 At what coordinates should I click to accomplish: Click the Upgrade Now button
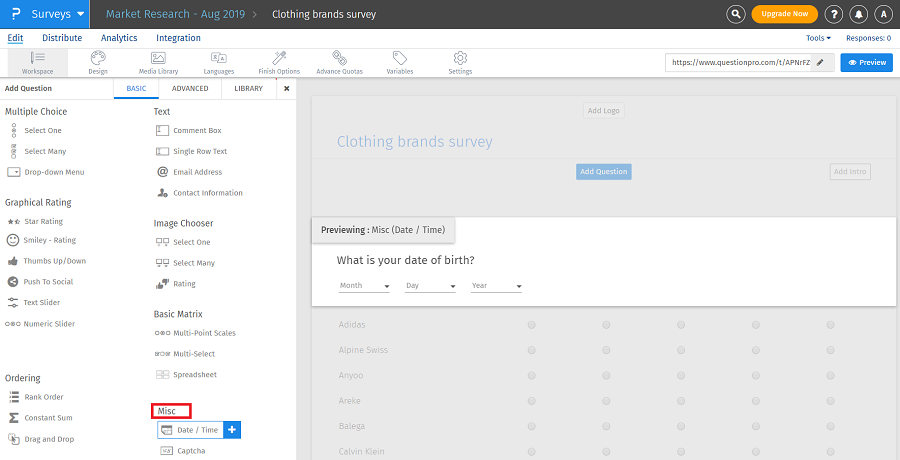pyautogui.click(x=784, y=14)
